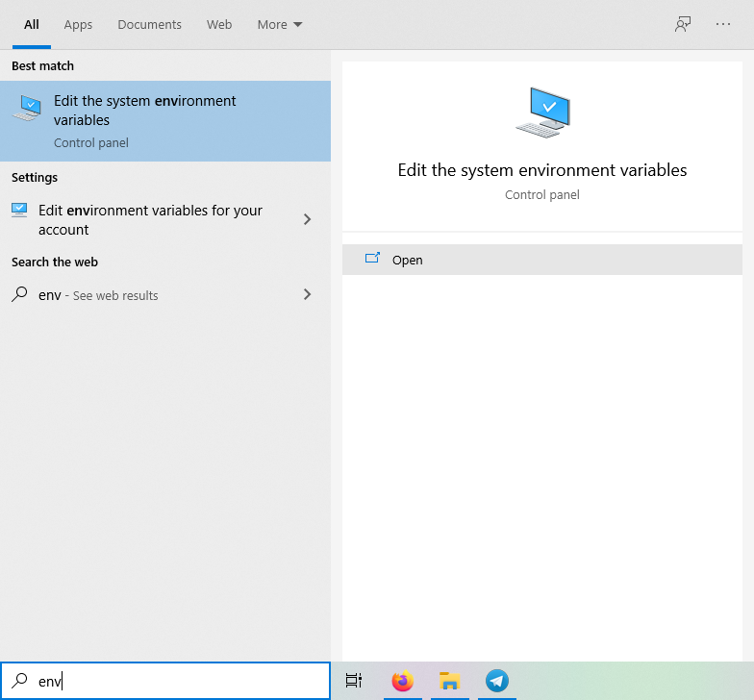Click the magnifier icon in the search box
754x700 pixels.
(19, 681)
